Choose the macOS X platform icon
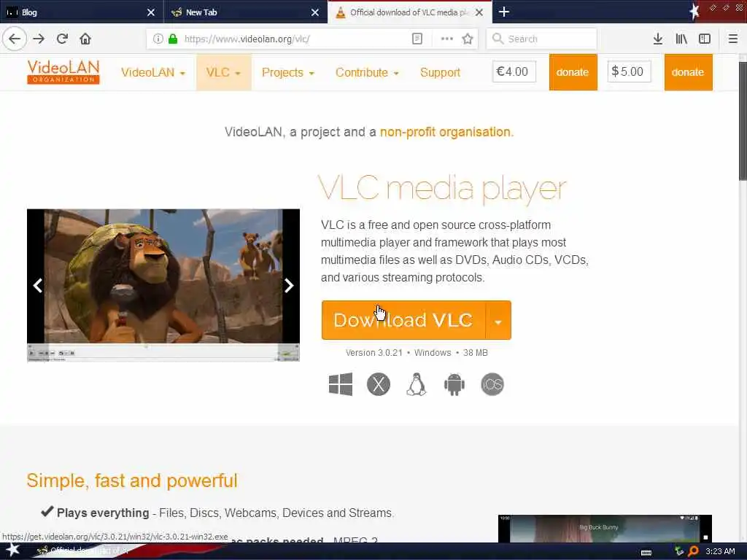The width and height of the screenshot is (747, 560). pos(379,384)
